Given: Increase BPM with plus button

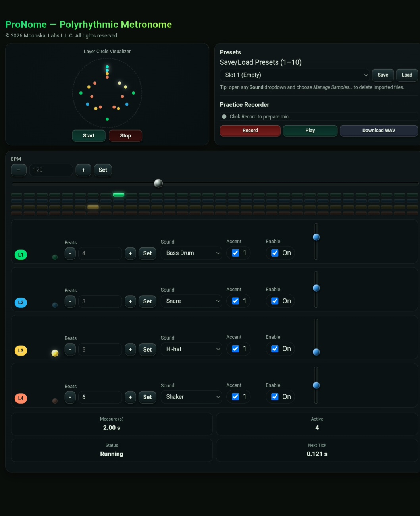Looking at the screenshot, I should point(83,170).
